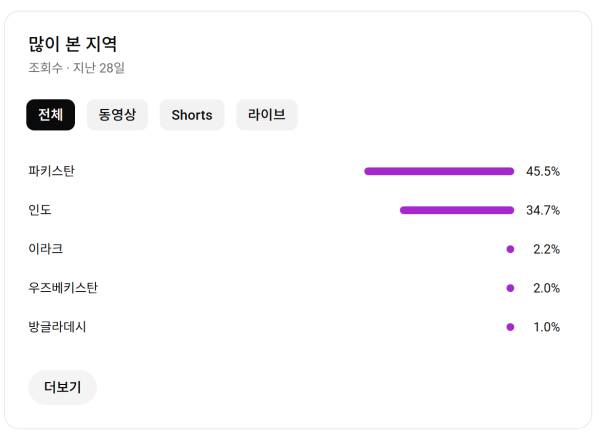This screenshot has width=600, height=439.
Task: Select the 이라크 region label
Action: click(46, 249)
